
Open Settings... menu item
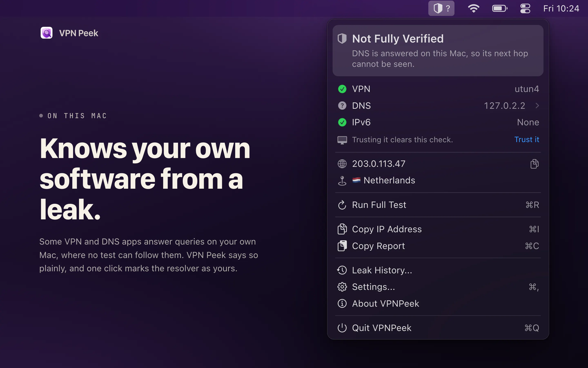[x=438, y=287]
